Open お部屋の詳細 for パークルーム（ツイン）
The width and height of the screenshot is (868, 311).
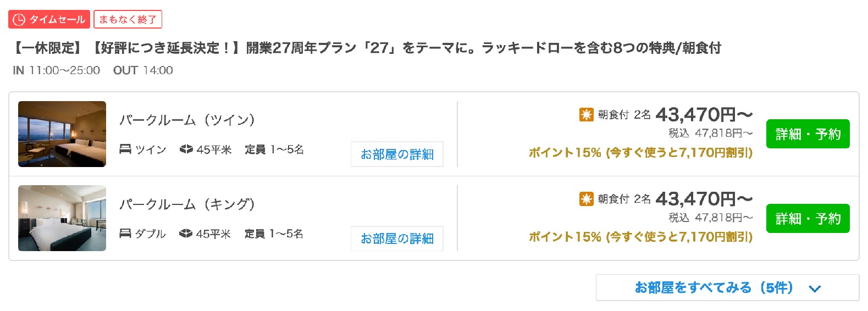pyautogui.click(x=397, y=154)
